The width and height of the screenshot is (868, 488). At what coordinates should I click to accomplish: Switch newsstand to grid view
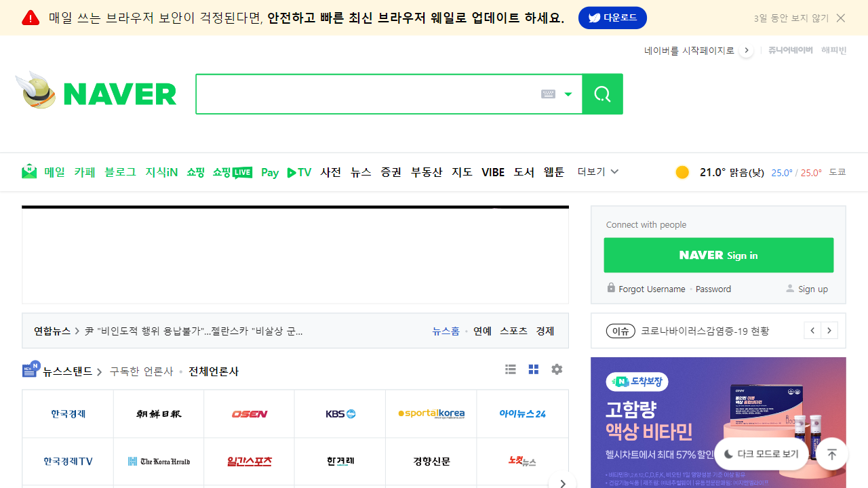[x=534, y=369]
